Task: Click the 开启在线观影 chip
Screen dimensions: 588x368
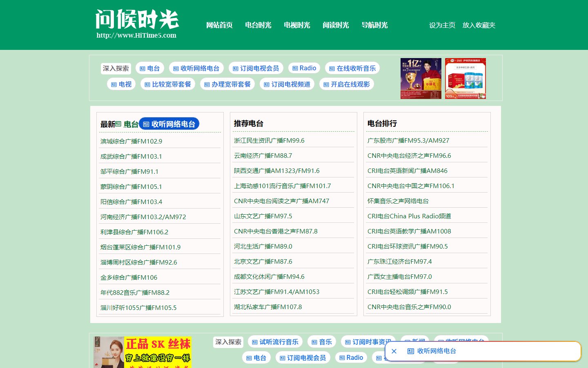Action: click(x=347, y=84)
